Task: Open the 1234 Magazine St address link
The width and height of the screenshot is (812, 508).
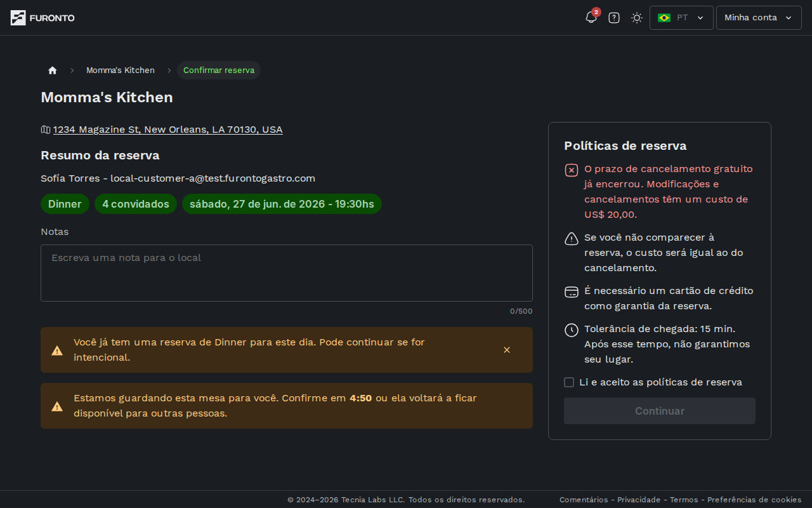Action: 168,130
